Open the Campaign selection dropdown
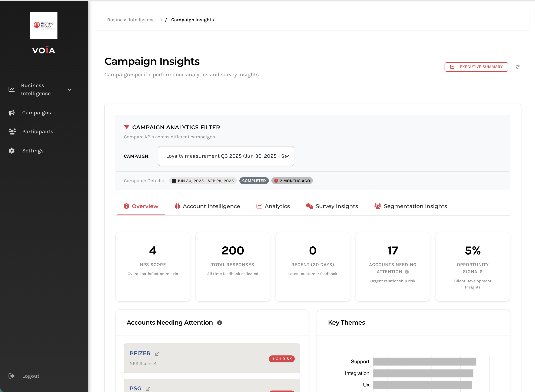 [226, 156]
